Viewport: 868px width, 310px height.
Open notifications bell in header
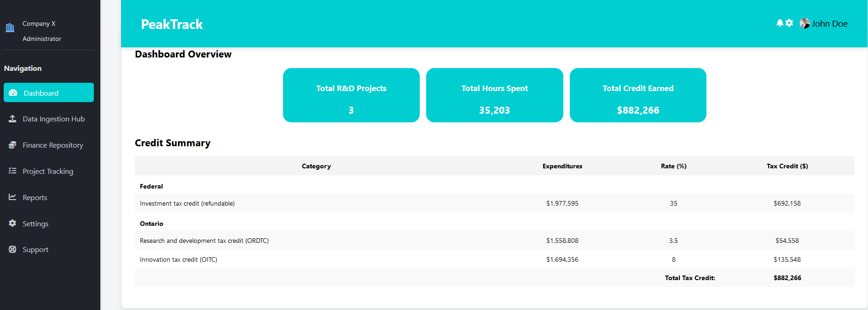point(780,23)
